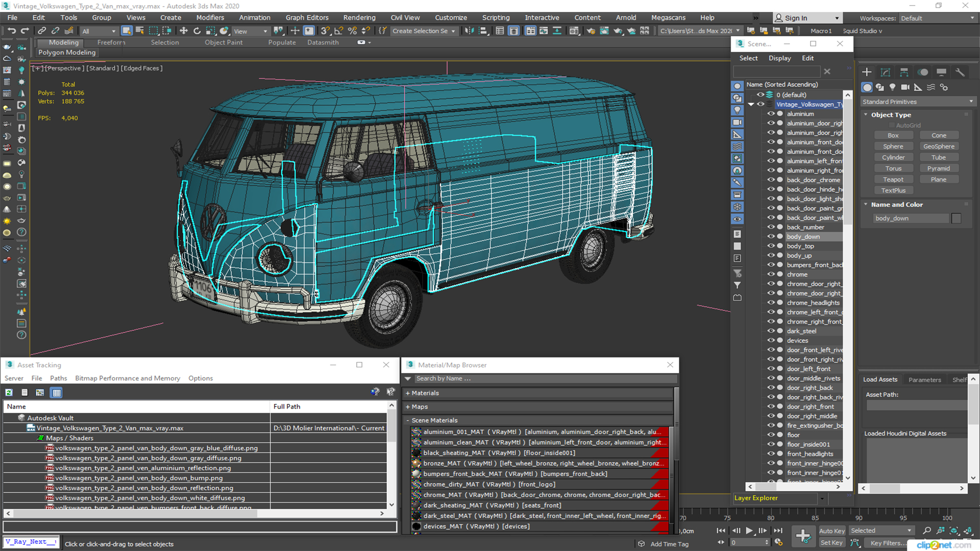This screenshot has width=980, height=551.
Task: Open the Hierarchy panel icon
Action: tap(904, 72)
